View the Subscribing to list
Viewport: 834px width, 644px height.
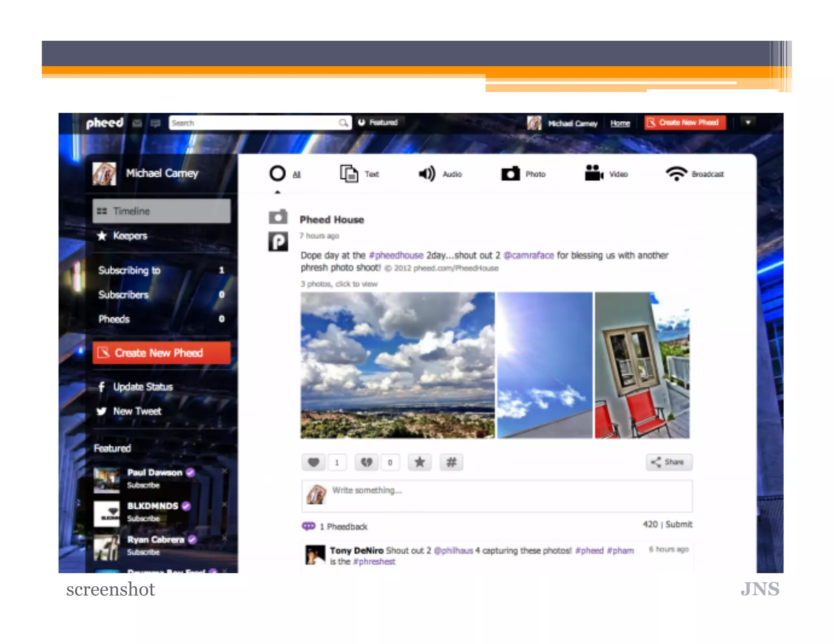tap(161, 270)
